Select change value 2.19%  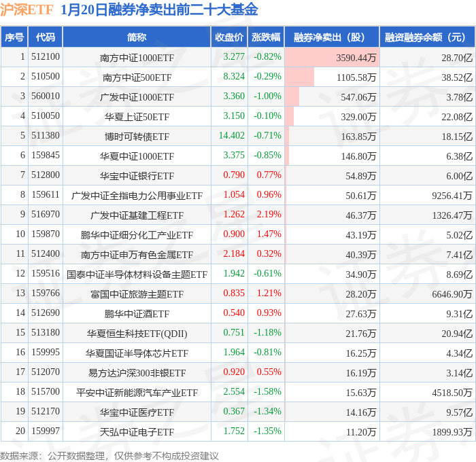269,214
